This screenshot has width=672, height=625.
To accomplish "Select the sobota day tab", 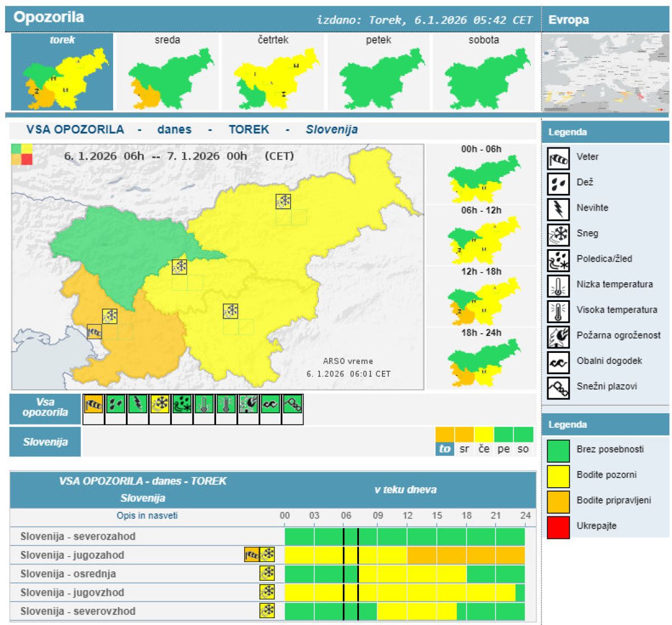I will click(483, 72).
